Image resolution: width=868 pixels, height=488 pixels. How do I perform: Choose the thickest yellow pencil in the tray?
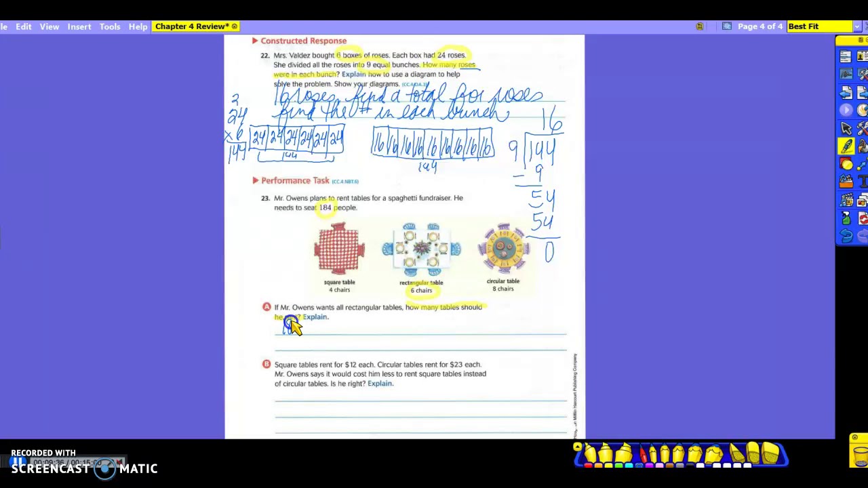pyautogui.click(x=713, y=453)
